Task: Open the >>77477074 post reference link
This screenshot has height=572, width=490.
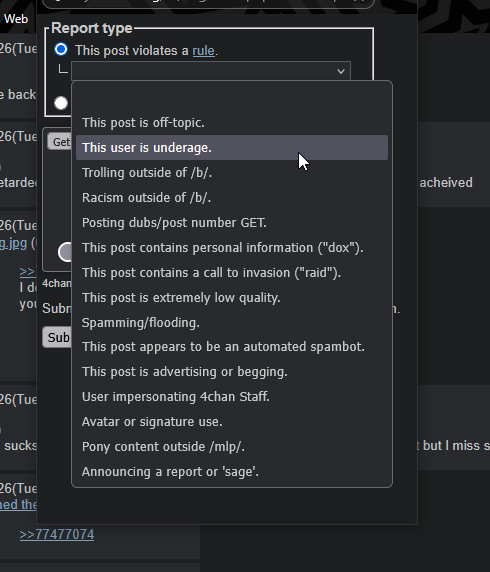Action: (x=57, y=534)
